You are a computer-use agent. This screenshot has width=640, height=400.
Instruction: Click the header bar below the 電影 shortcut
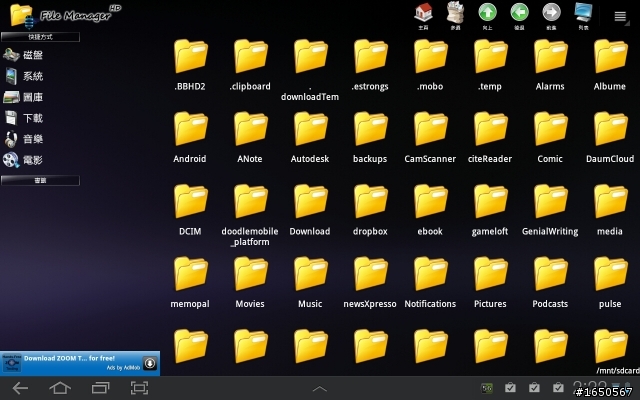40,180
